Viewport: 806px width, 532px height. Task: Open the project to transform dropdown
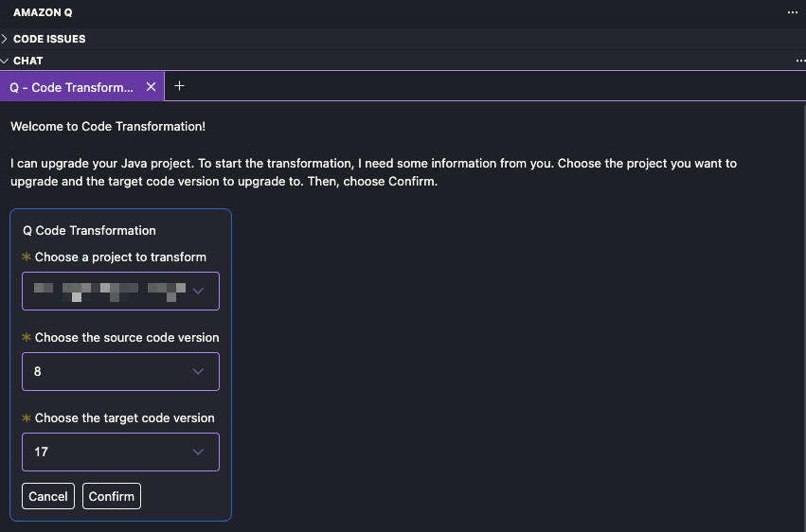[x=121, y=292]
